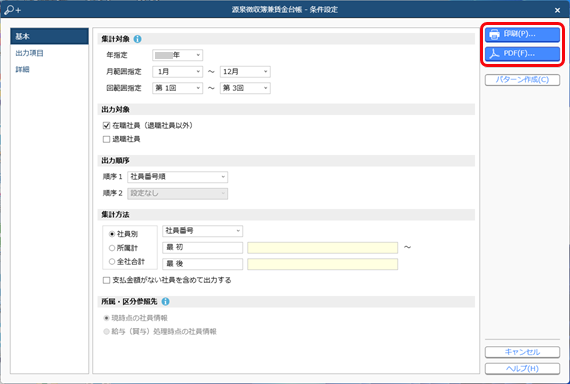Check 支払金額がない社員を含めて出力する
Image resolution: width=570 pixels, height=384 pixels.
click(107, 280)
